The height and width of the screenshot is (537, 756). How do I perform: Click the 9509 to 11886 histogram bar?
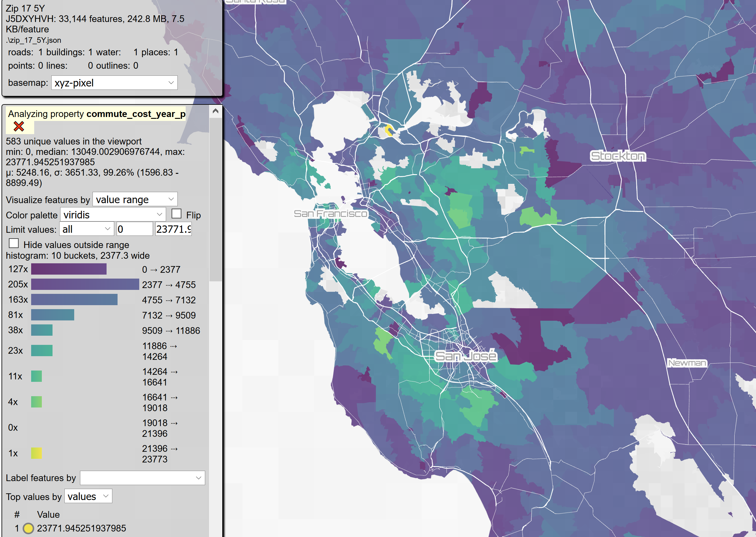(x=42, y=330)
